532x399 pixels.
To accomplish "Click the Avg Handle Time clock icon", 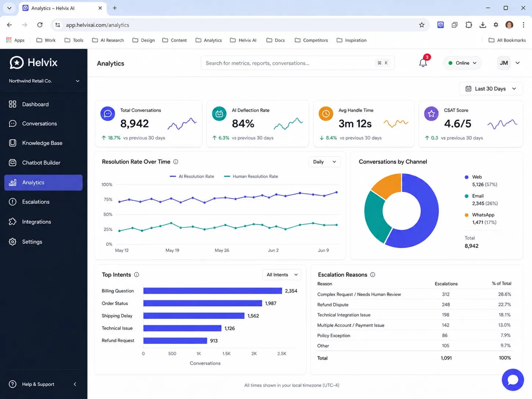I will click(326, 114).
